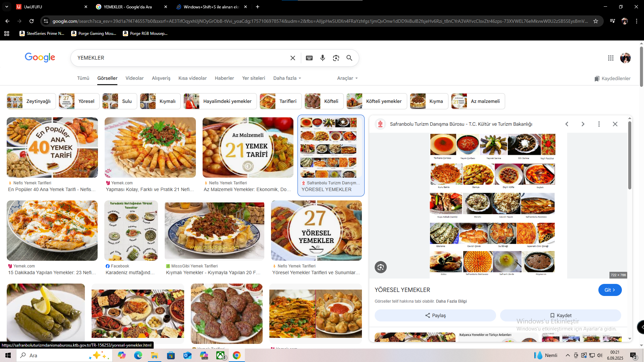Close the image preview panel
644x362 pixels.
[x=615, y=124]
